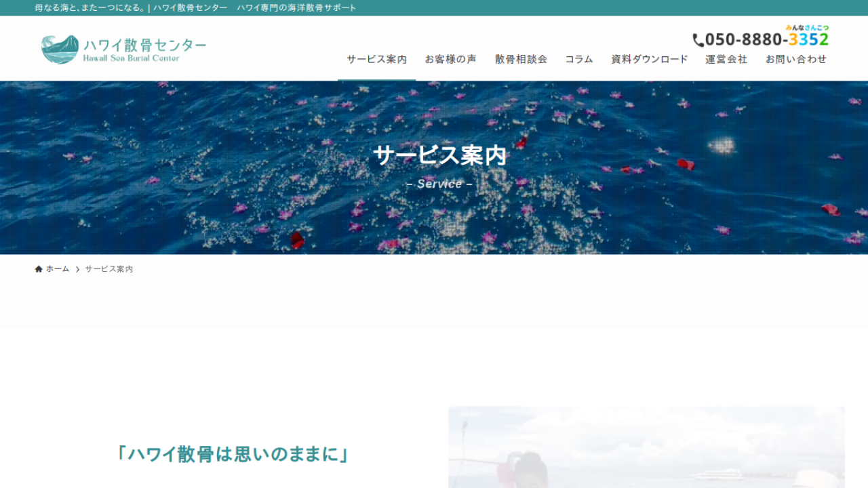The height and width of the screenshot is (488, 868).
Task: Click the 050-8880-3352 phone number
Action: click(x=767, y=39)
